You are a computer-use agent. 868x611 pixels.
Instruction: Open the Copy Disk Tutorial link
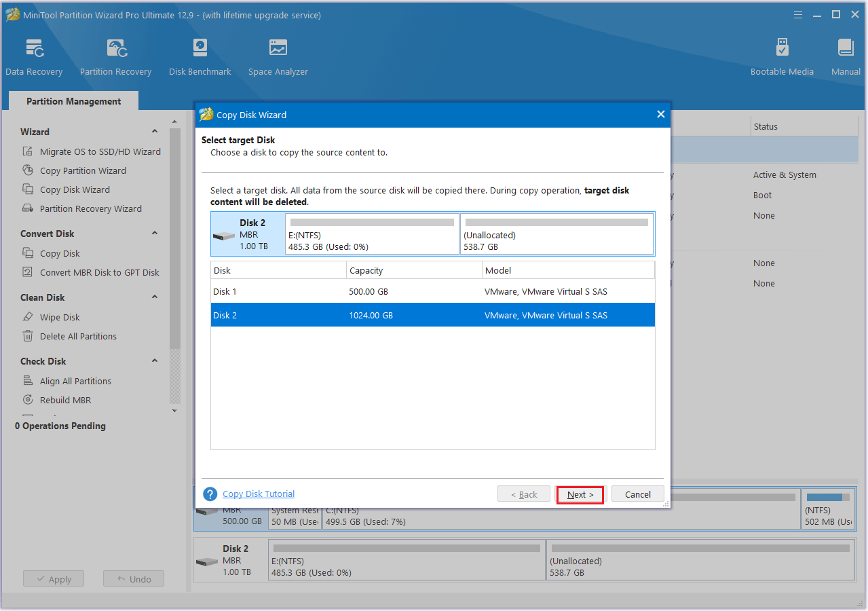[258, 494]
